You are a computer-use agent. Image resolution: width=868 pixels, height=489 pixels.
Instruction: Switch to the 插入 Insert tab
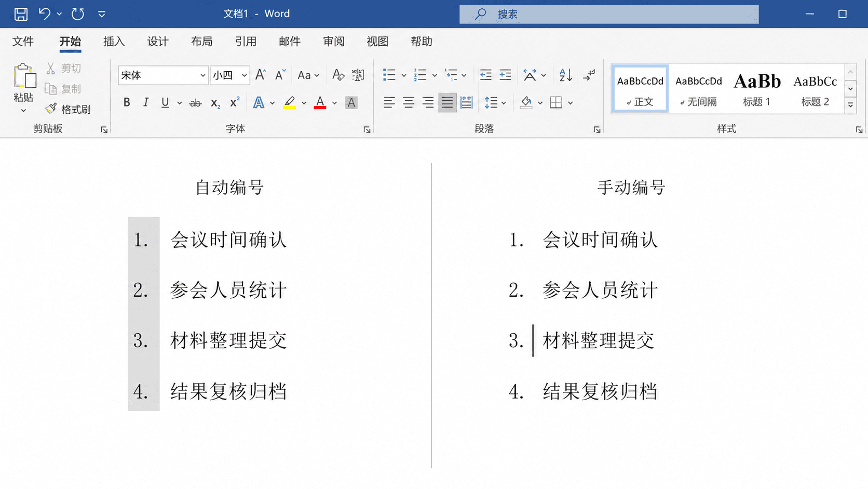tap(114, 42)
